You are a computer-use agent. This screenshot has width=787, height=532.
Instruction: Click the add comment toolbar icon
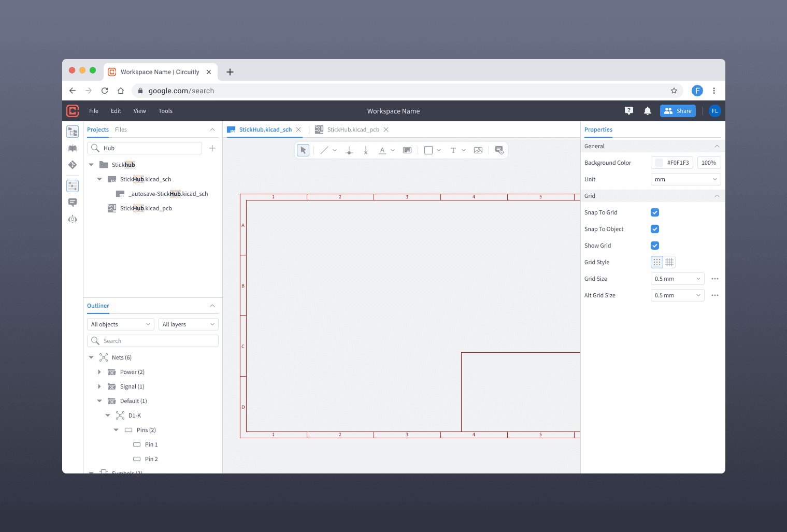click(x=499, y=150)
